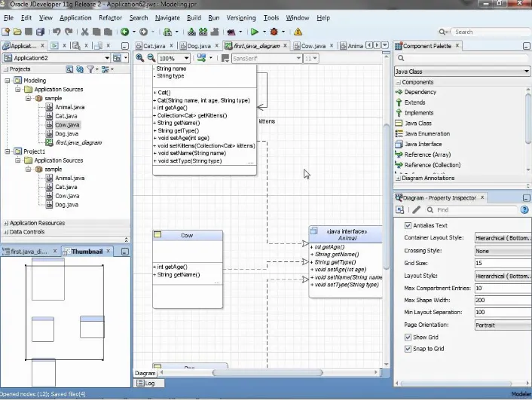Collapse the Modeling project tree node
Screen dimensions: 532x400
[7, 81]
